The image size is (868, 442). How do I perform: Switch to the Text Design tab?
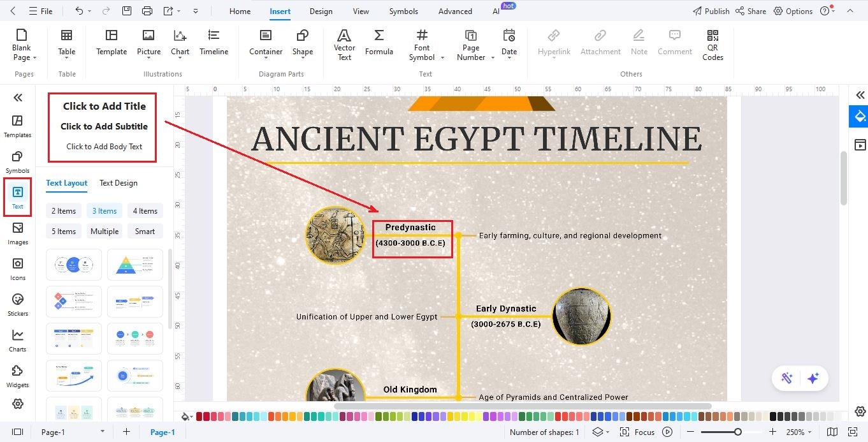pyautogui.click(x=118, y=183)
